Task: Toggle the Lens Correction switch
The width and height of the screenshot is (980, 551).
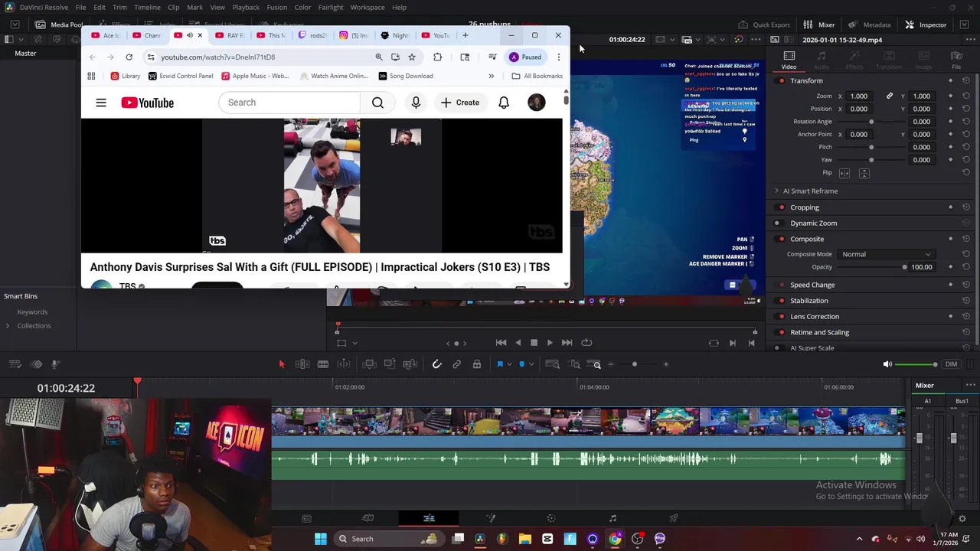Action: pyautogui.click(x=781, y=317)
